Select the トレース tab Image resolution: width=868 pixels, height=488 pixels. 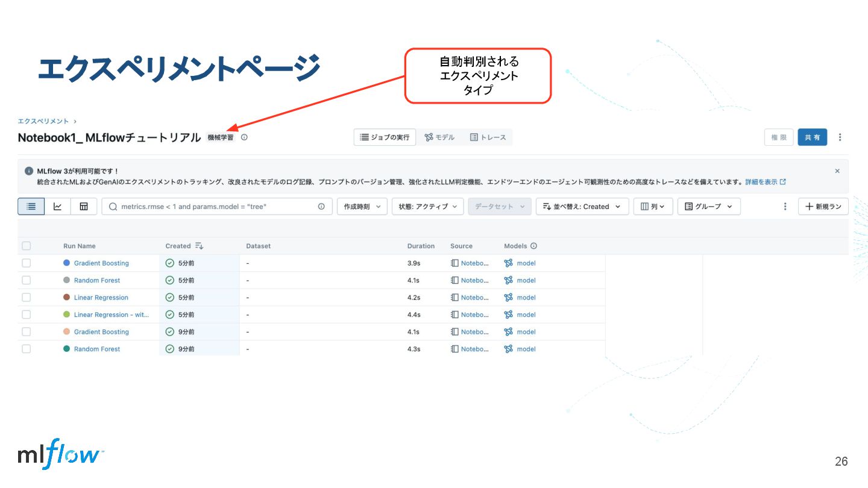(x=488, y=137)
